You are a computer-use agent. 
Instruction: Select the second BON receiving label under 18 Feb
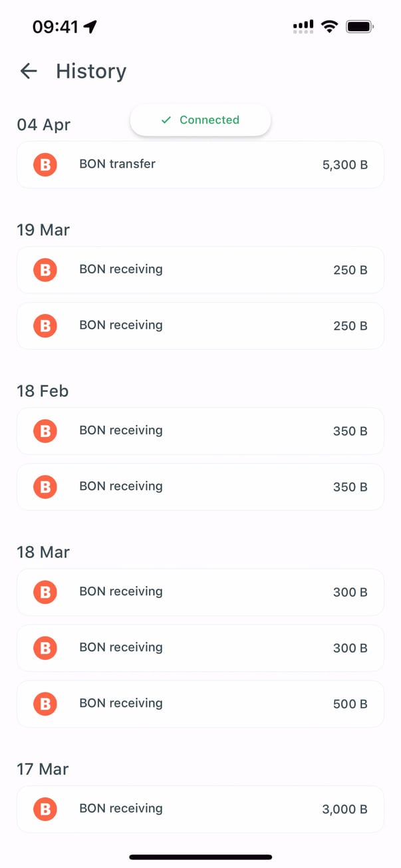[x=120, y=486]
